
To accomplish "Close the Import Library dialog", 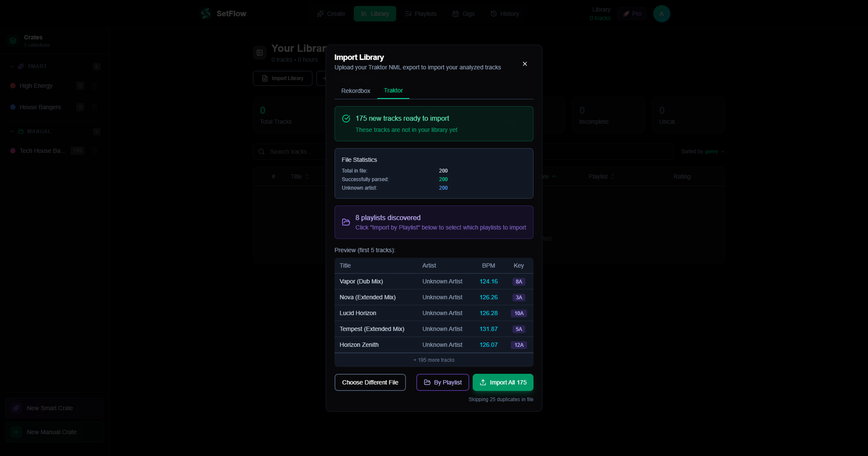I will pos(525,64).
